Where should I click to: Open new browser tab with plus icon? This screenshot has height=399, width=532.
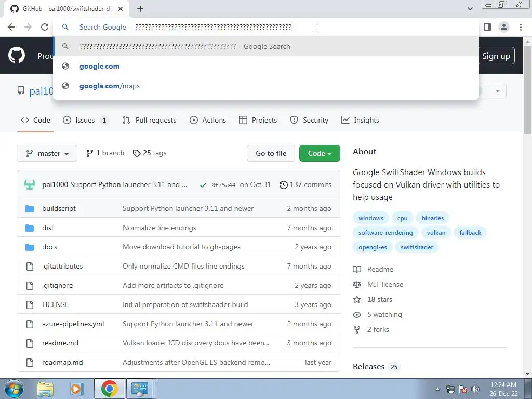pyautogui.click(x=140, y=9)
